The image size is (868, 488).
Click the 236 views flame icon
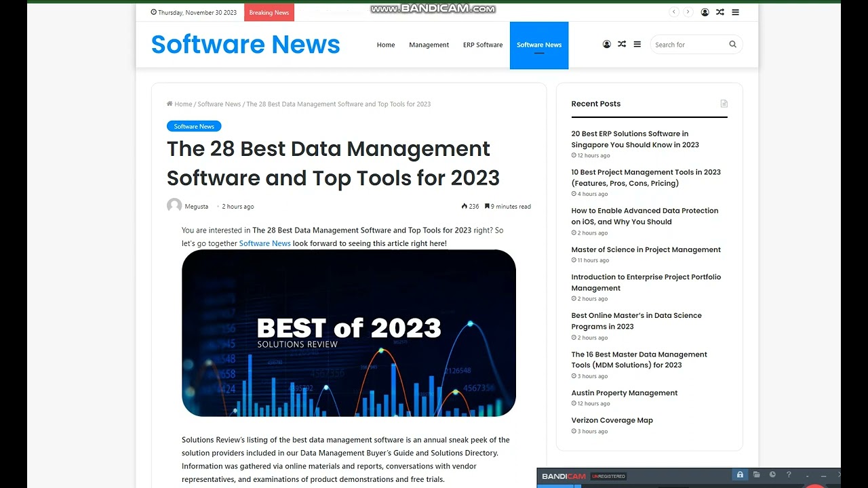(465, 206)
